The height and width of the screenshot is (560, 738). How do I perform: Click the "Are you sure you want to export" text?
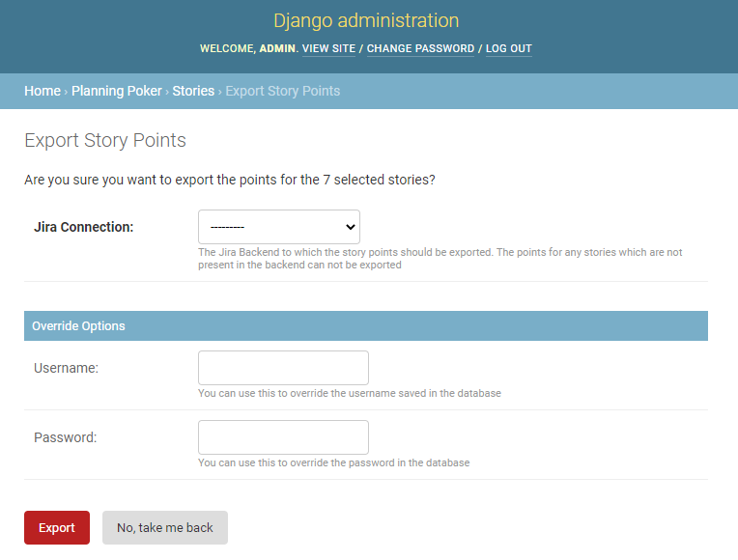click(x=230, y=180)
